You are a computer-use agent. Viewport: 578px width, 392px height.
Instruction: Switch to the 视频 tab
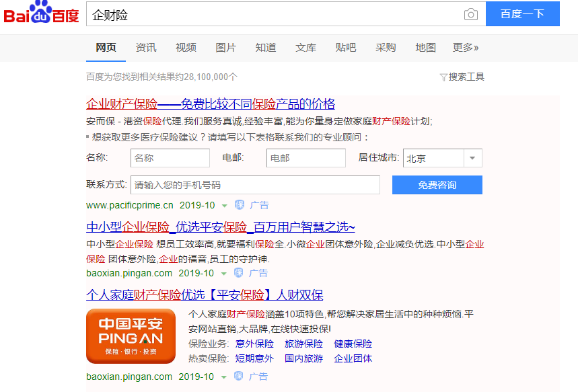click(x=186, y=48)
